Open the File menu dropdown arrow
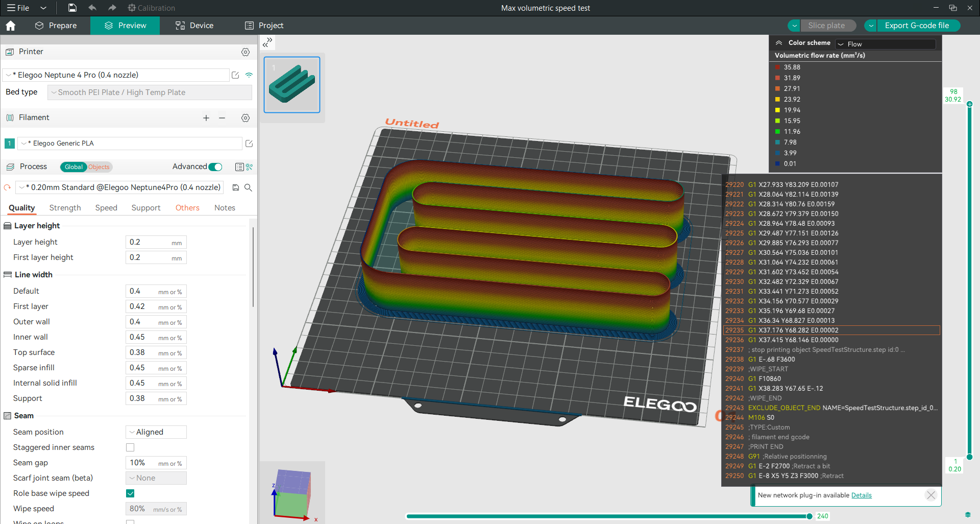The height and width of the screenshot is (524, 980). 43,8
